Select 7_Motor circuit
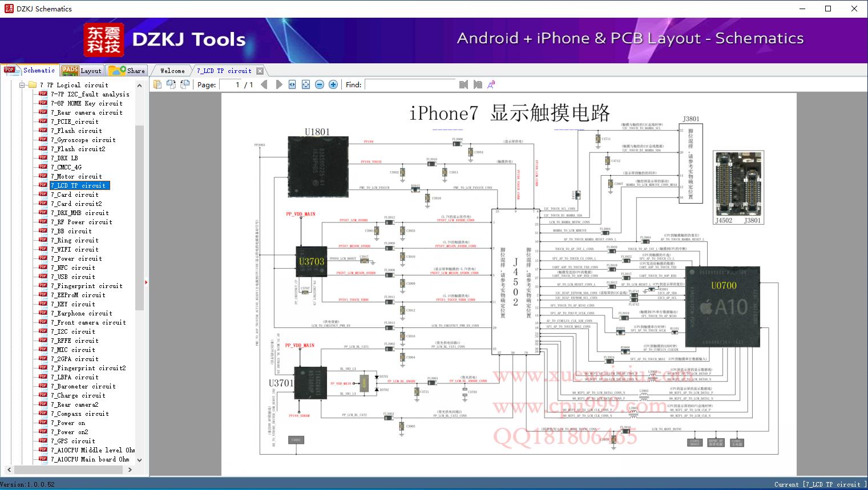The width and height of the screenshot is (868, 490). coord(76,176)
